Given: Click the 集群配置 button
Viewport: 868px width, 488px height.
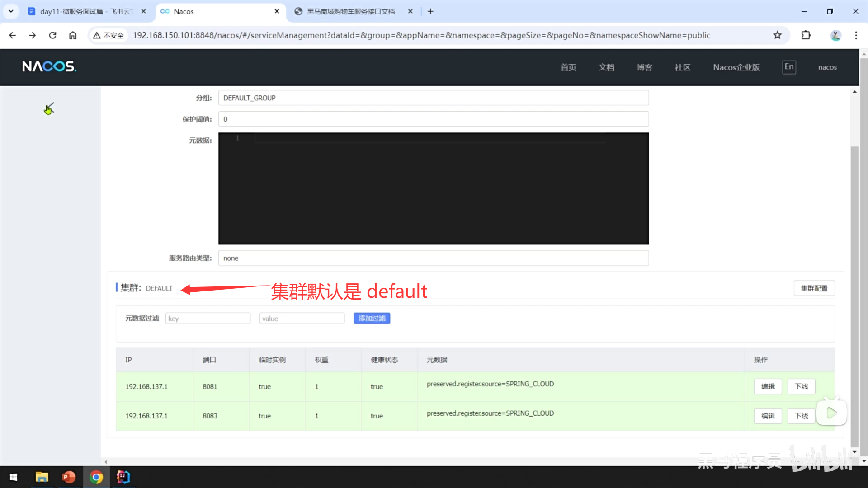Looking at the screenshot, I should (814, 288).
